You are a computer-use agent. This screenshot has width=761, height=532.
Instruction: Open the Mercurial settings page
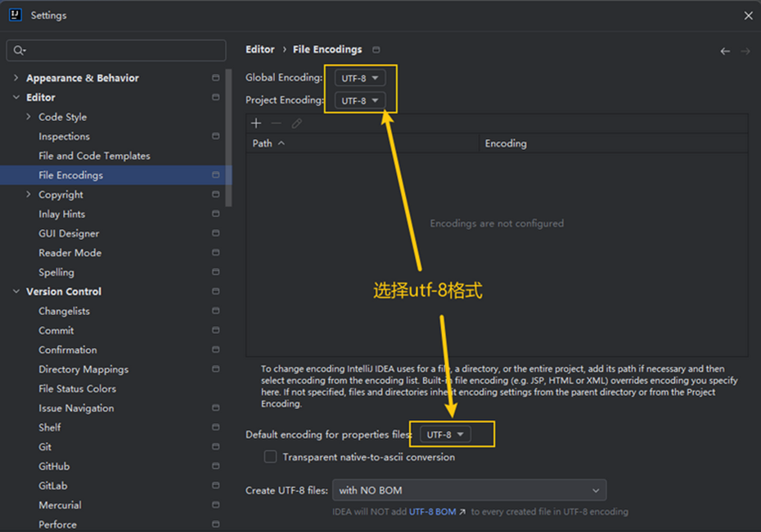[x=61, y=505]
